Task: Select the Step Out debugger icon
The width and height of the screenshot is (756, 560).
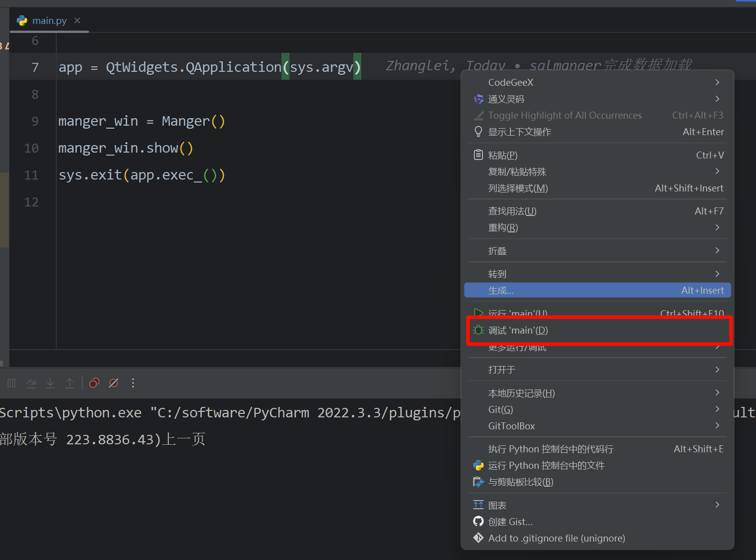Action: (x=70, y=383)
